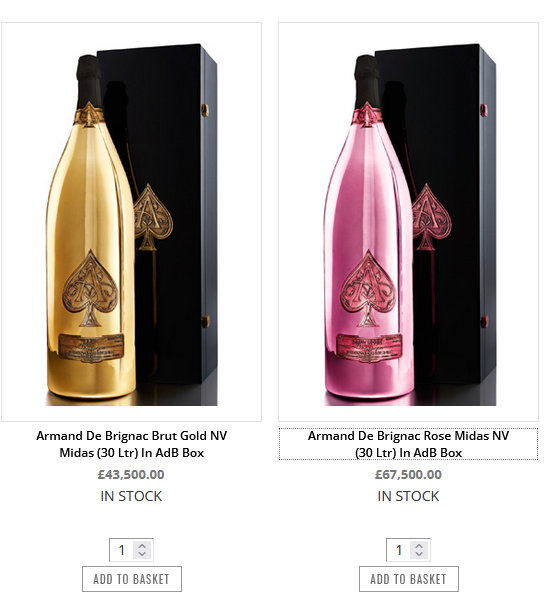548x611 pixels.
Task: Select the £67,500.00 price text
Action: pyautogui.click(x=408, y=474)
